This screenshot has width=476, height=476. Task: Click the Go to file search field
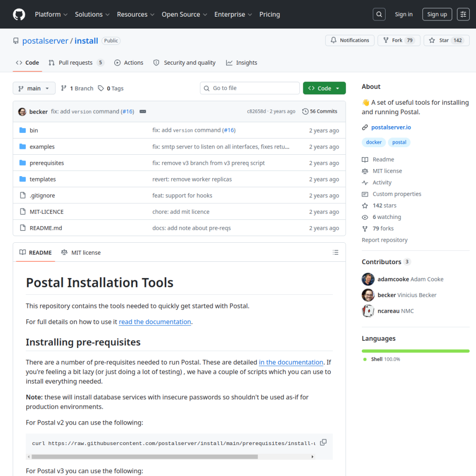pos(250,88)
